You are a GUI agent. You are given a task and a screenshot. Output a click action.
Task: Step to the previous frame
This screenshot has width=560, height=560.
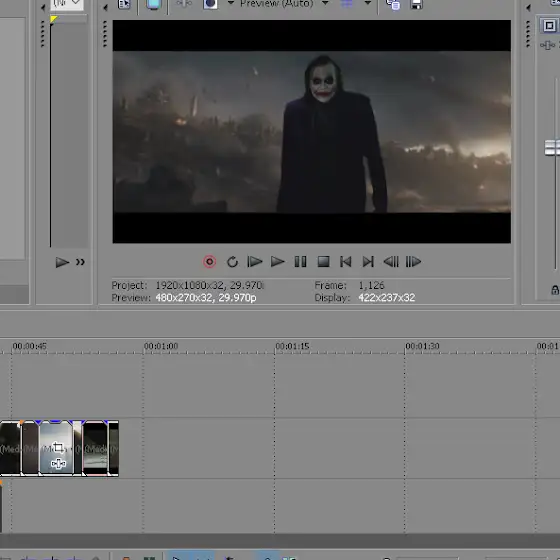pyautogui.click(x=391, y=262)
